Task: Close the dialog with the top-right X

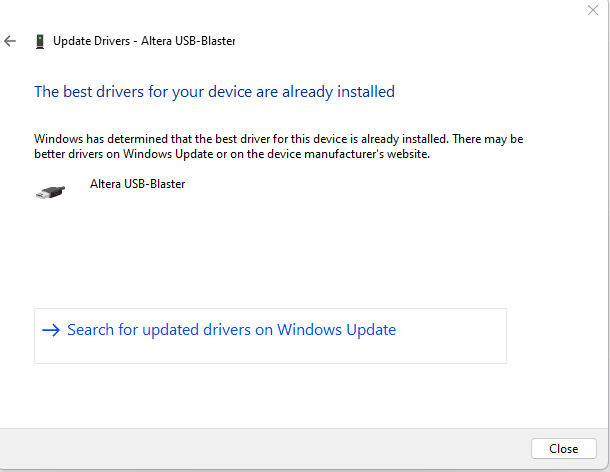Action: pos(592,10)
